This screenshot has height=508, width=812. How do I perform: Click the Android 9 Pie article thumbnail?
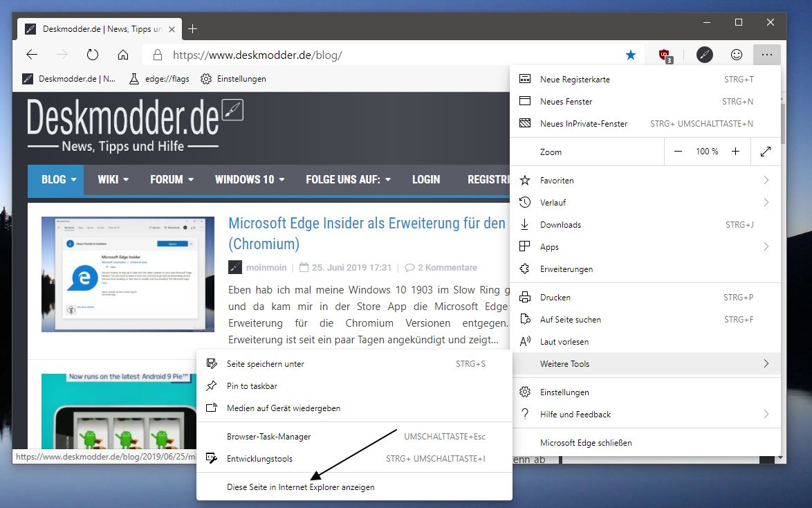point(119,410)
